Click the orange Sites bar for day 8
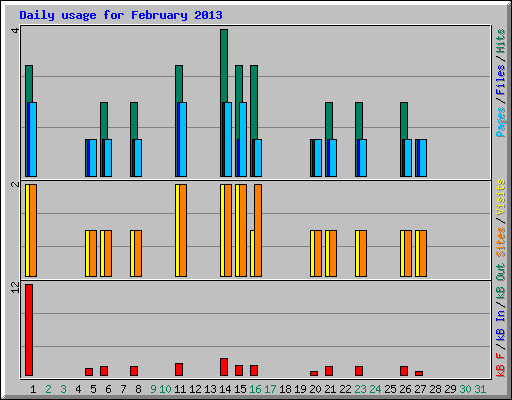Screen dimensions: 512x400 [138, 253]
